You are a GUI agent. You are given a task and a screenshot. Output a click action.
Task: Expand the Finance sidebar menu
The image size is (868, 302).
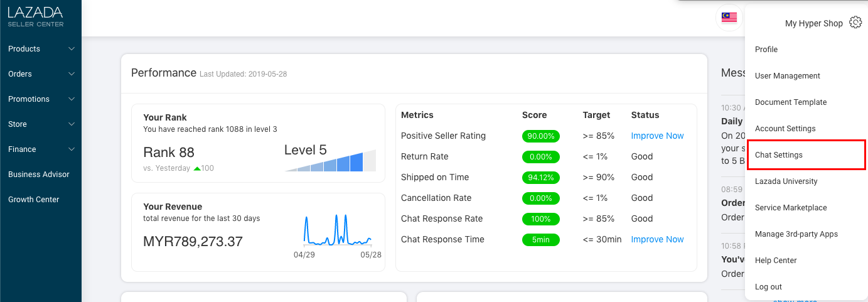click(41, 149)
